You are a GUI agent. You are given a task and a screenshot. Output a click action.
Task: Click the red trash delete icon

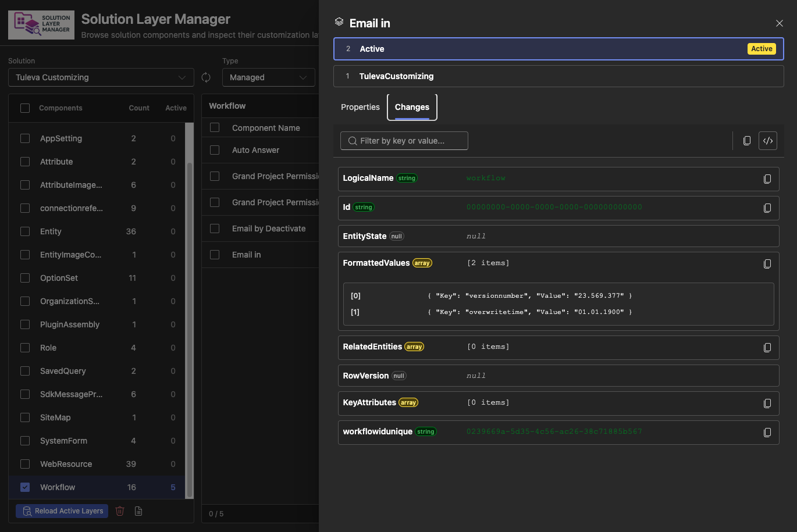point(120,511)
